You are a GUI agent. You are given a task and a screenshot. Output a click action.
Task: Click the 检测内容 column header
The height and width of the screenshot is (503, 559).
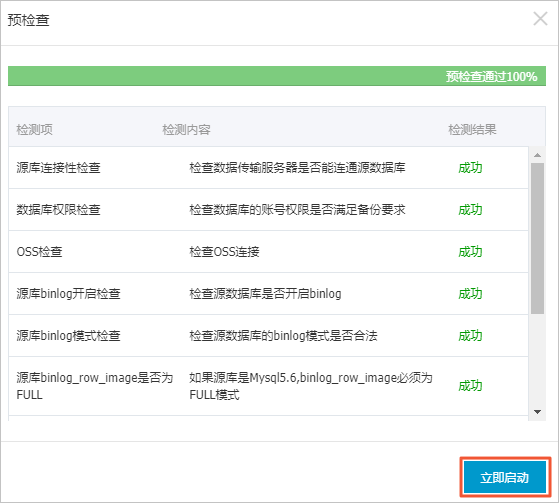coord(186,129)
